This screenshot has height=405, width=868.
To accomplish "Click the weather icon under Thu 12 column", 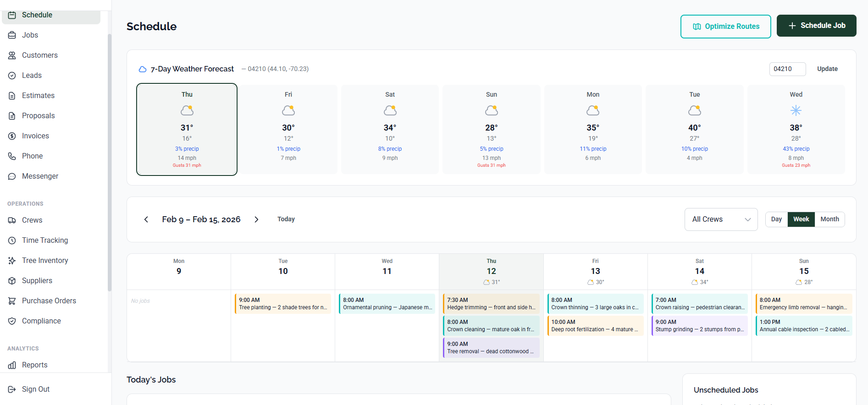I will tap(486, 282).
